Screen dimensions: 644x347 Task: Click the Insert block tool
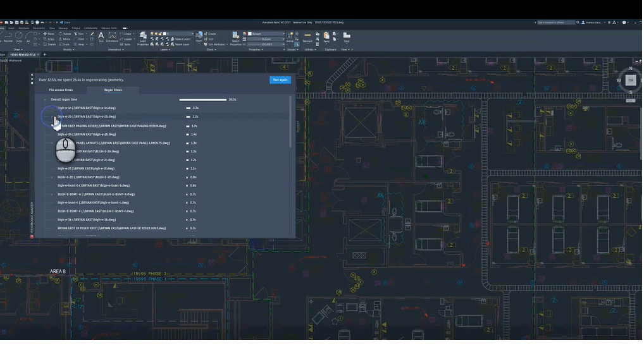coord(199,37)
